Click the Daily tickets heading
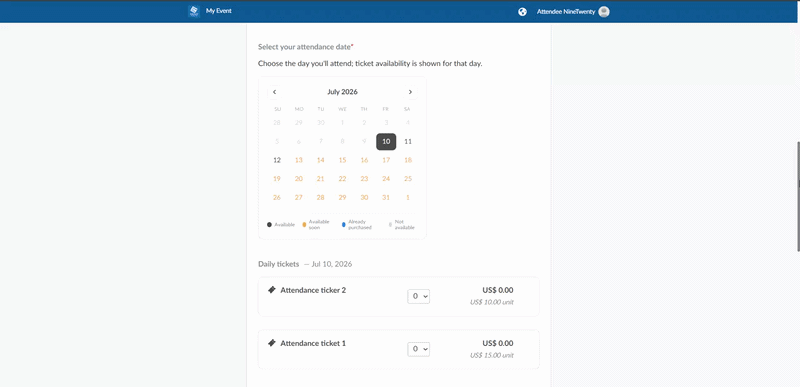Image resolution: width=800 pixels, height=387 pixels. coord(279,264)
